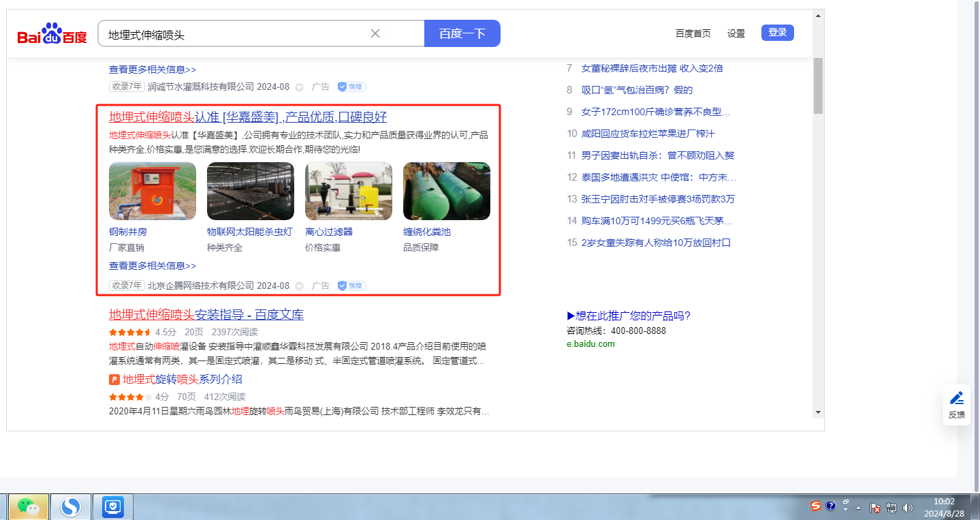Viewport: 980px width, 520px height.
Task: Open the Action Center flag icon
Action: click(874, 508)
